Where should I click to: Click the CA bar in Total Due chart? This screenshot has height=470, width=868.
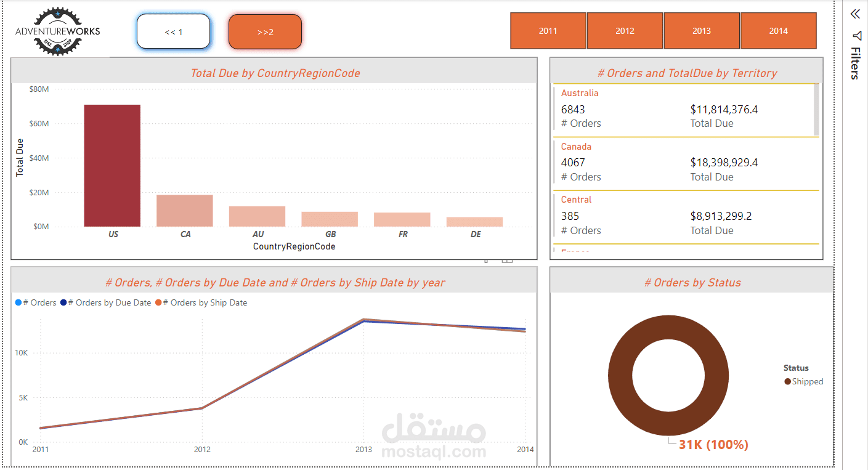[x=185, y=211]
